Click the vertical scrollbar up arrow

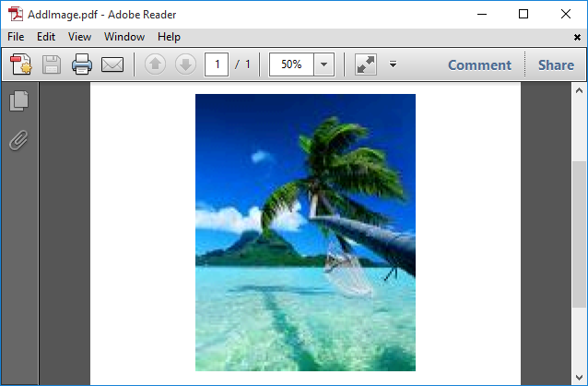(x=579, y=90)
